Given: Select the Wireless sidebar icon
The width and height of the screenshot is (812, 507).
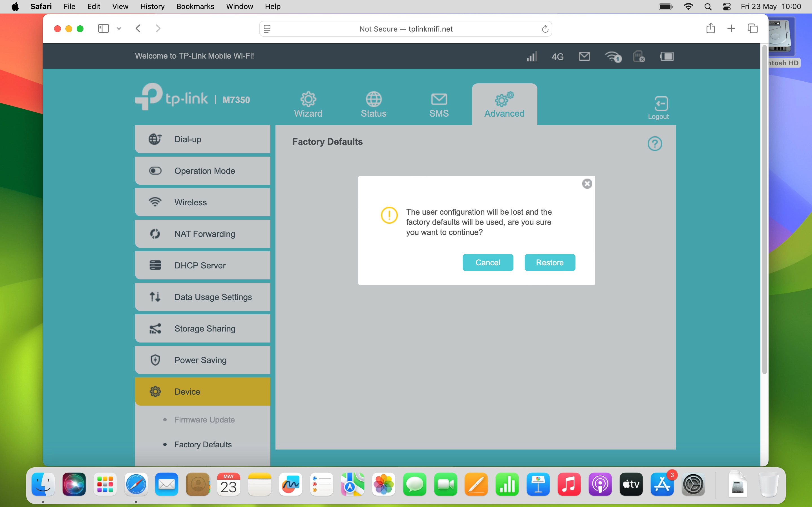Looking at the screenshot, I should 155,202.
